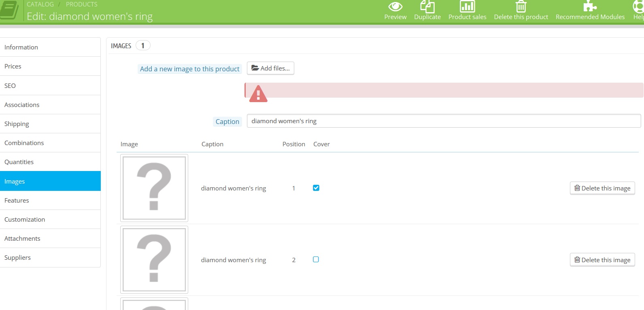Image resolution: width=644 pixels, height=310 pixels.
Task: Focus the Caption text field
Action: pos(444,121)
